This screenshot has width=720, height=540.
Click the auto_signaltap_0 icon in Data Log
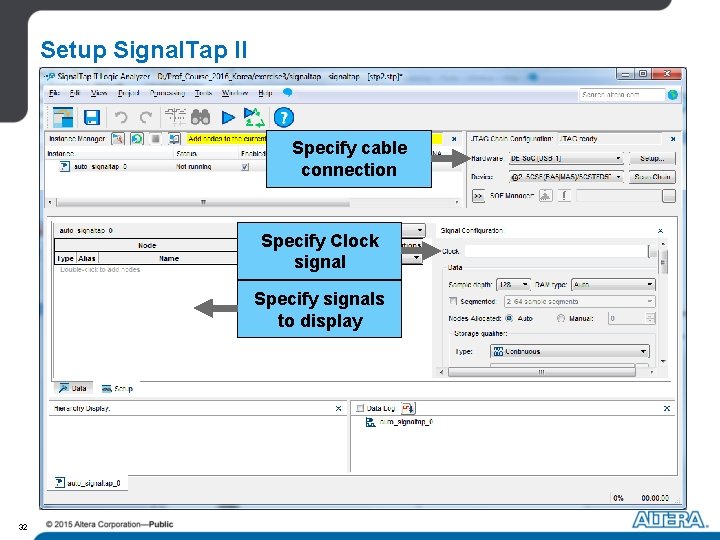[370, 422]
